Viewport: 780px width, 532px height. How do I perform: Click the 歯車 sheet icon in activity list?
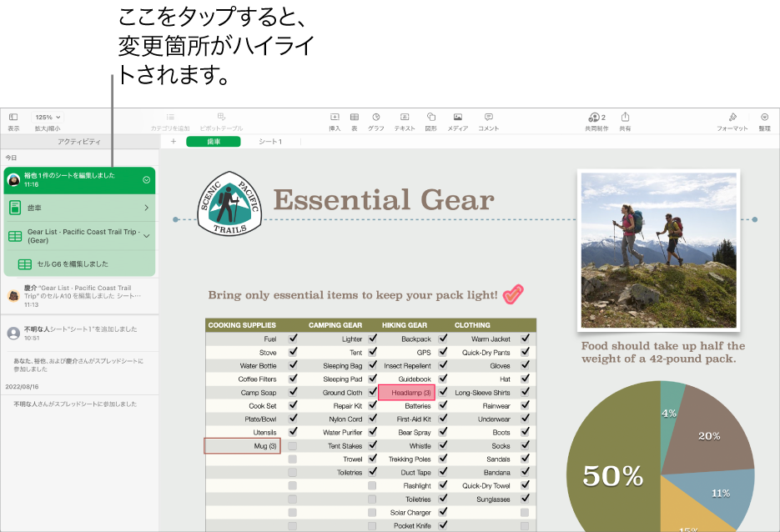tap(15, 208)
